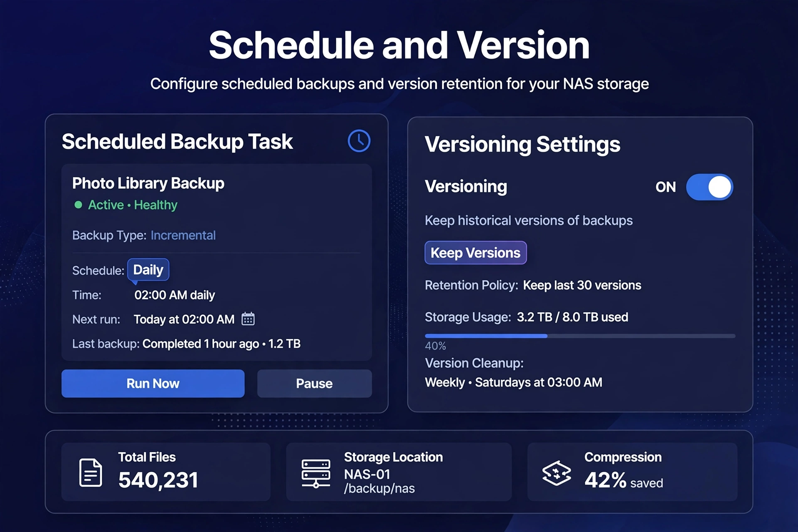This screenshot has width=798, height=532.
Task: Click the NAS-01 storage name
Action: (x=367, y=474)
